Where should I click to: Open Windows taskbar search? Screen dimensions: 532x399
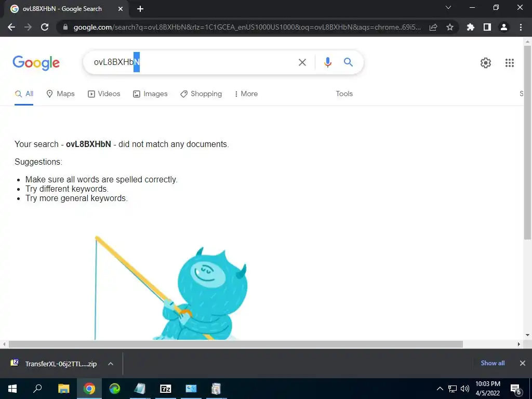click(37, 389)
